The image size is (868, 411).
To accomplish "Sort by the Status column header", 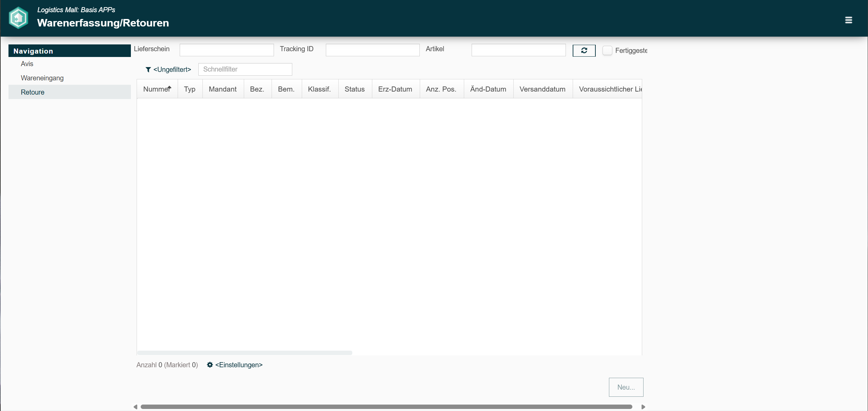I will point(354,89).
